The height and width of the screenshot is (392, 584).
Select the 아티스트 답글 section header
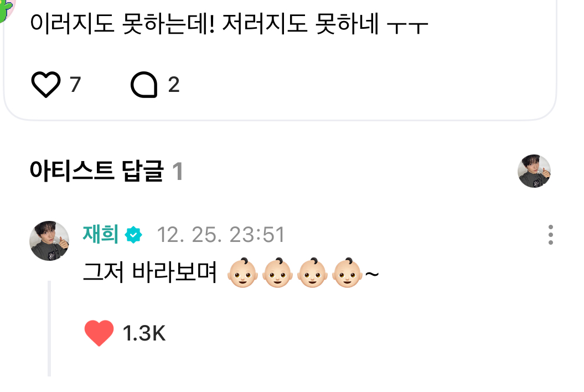(96, 171)
